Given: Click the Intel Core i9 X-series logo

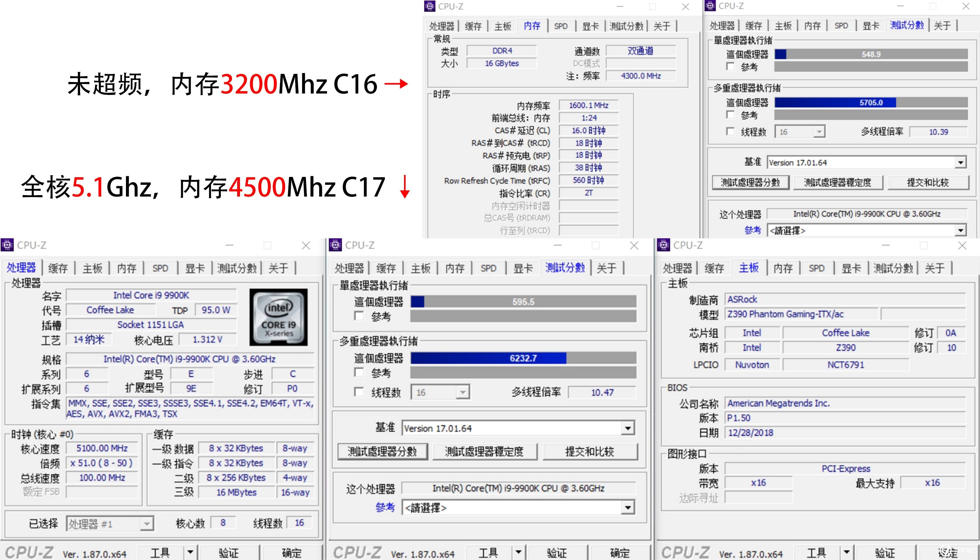Looking at the screenshot, I should pos(279,317).
